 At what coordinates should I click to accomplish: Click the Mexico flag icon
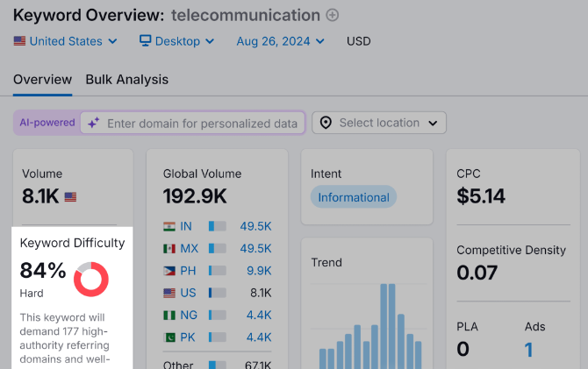tap(169, 249)
